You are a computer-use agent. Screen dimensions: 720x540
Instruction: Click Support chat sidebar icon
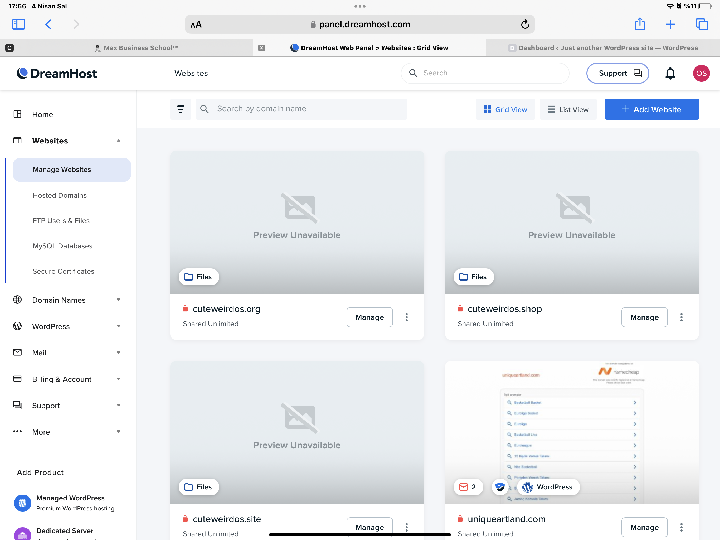pos(17,405)
